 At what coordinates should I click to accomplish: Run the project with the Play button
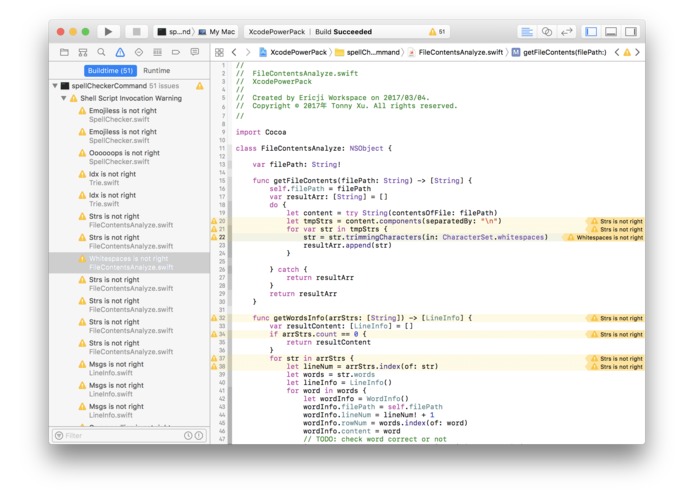(x=108, y=31)
